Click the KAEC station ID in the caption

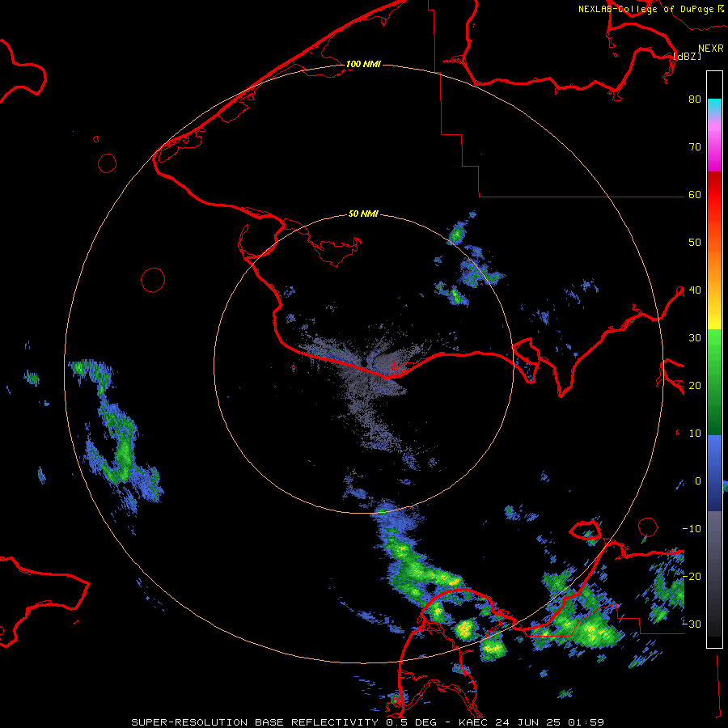(475, 722)
